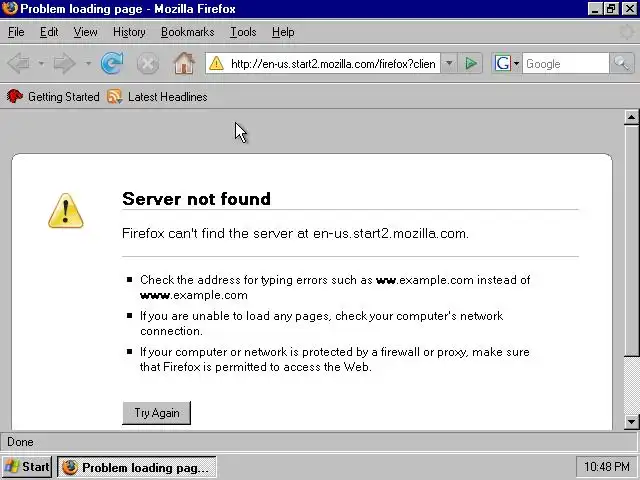Minimize the Firefox window
640x480 pixels.
click(x=595, y=9)
